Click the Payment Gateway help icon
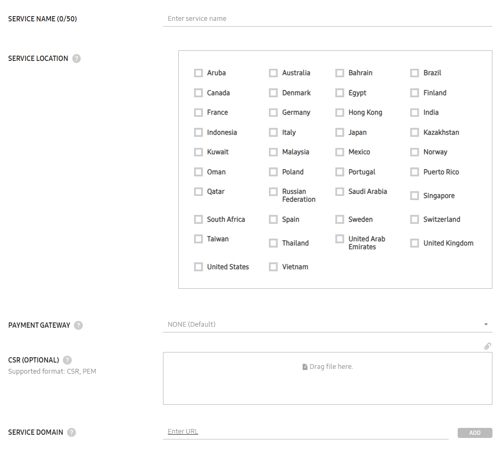Screen dimensions: 503x460 (x=78, y=325)
